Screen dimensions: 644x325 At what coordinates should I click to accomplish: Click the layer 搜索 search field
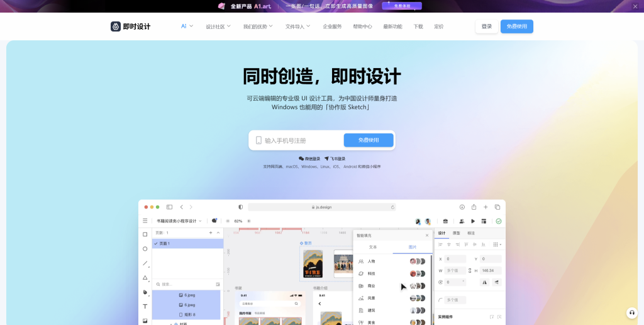tap(184, 284)
